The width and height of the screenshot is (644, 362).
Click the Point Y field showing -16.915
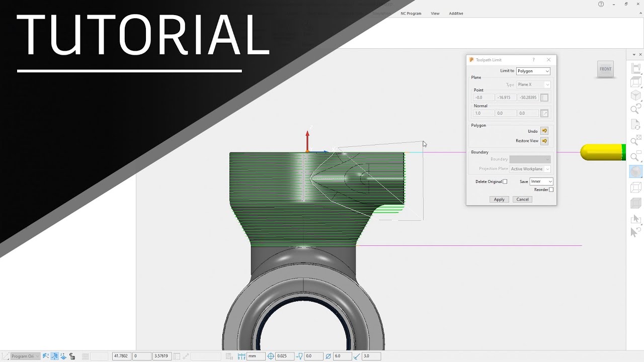click(x=506, y=98)
